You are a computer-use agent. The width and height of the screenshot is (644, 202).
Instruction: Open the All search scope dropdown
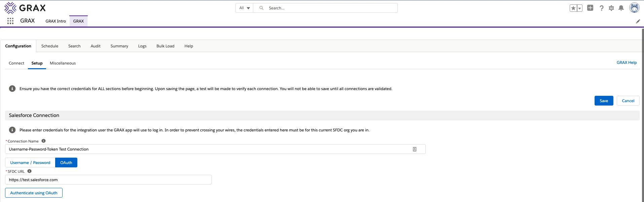pyautogui.click(x=244, y=8)
